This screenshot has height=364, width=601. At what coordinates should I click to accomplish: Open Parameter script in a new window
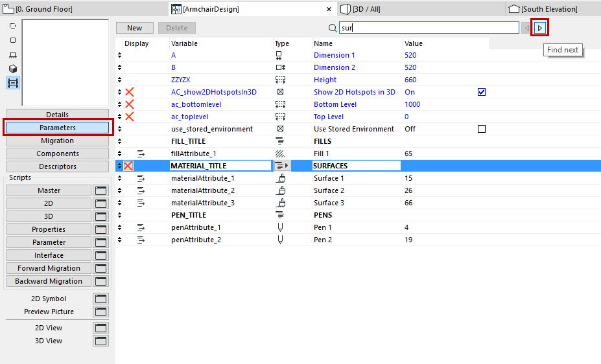tap(100, 243)
